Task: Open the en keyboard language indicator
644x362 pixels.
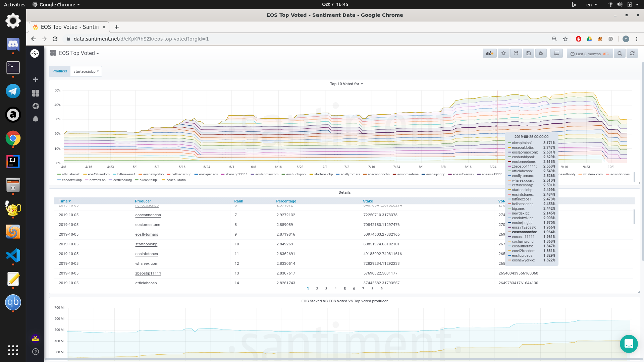Action: (x=591, y=4)
